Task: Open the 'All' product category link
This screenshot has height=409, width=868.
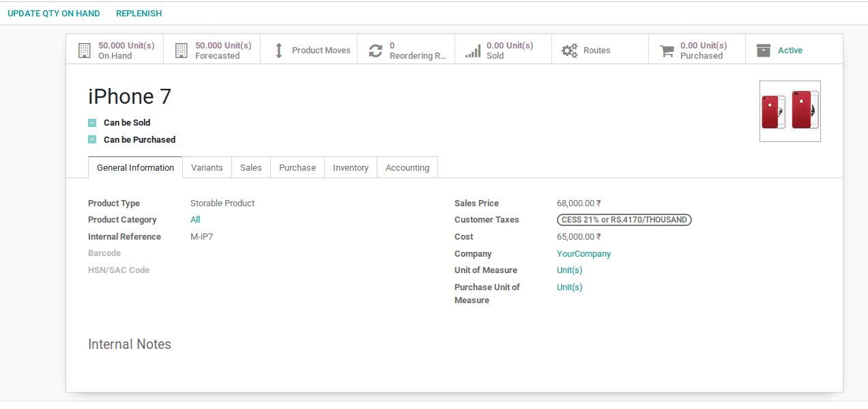Action: tap(195, 220)
